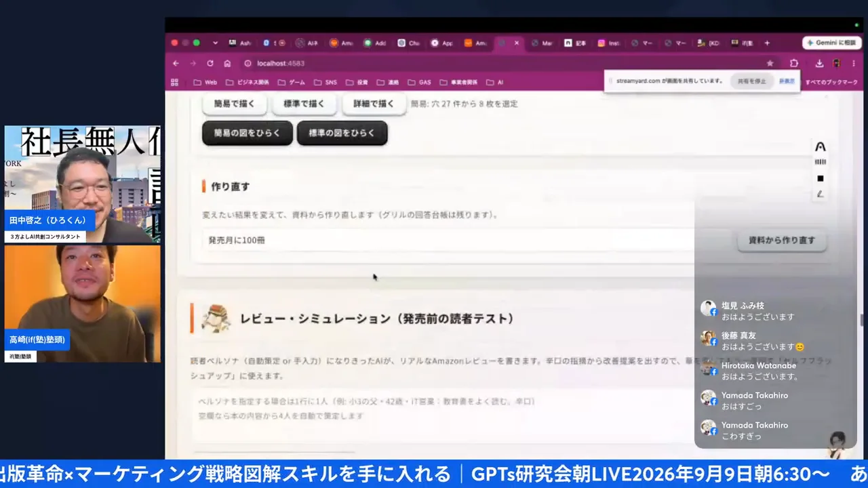Select the pencil tool in floating toolbar
This screenshot has width=868, height=488.
coord(821,194)
